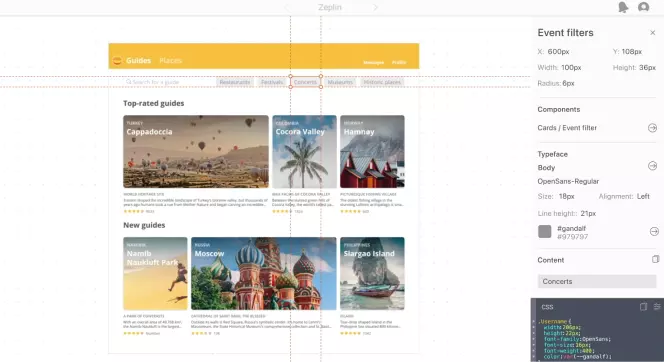Open CSS snippet settings sliders icon
This screenshot has height=362, width=664.
tap(657, 307)
